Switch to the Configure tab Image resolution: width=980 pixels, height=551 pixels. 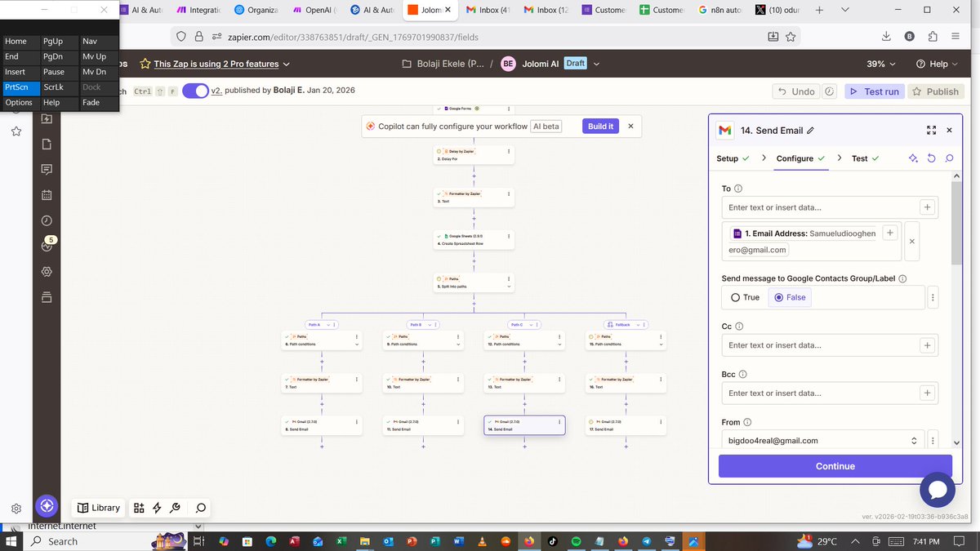pos(800,158)
